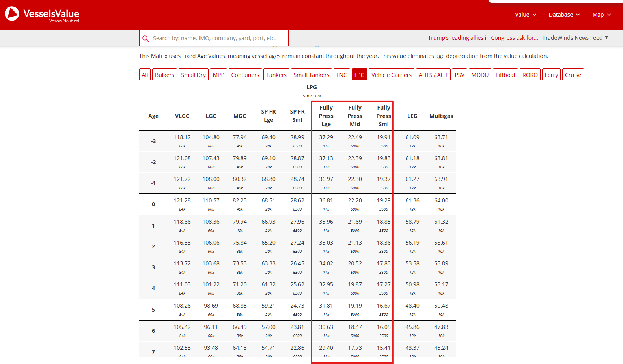The height and width of the screenshot is (364, 623).
Task: Switch to the AHTS / AHT tab
Action: (x=433, y=75)
